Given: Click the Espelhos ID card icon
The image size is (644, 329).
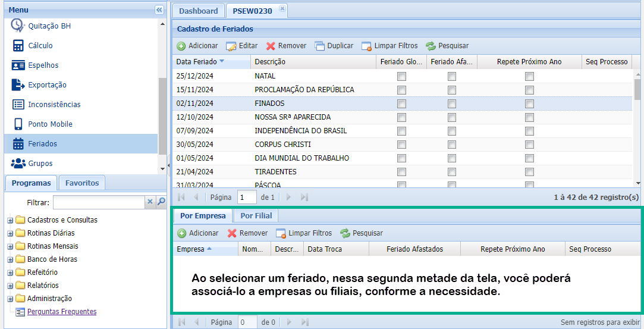Looking at the screenshot, I should [18, 65].
